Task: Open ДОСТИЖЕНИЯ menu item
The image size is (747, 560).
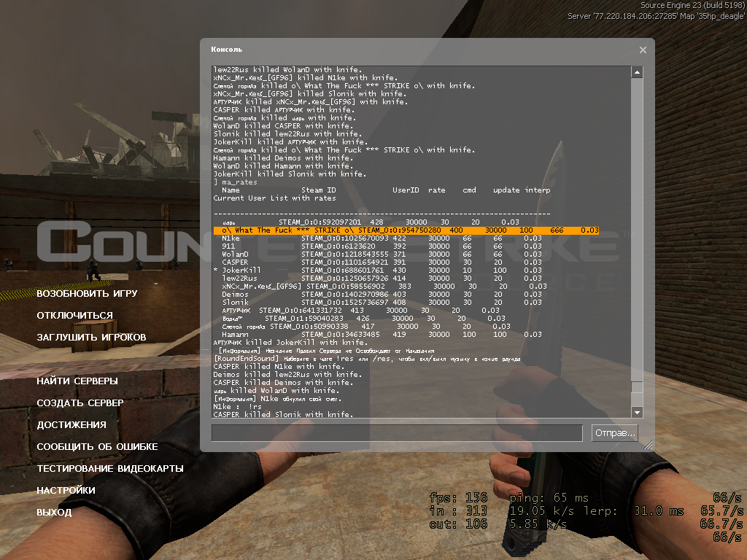Action: pyautogui.click(x=71, y=425)
